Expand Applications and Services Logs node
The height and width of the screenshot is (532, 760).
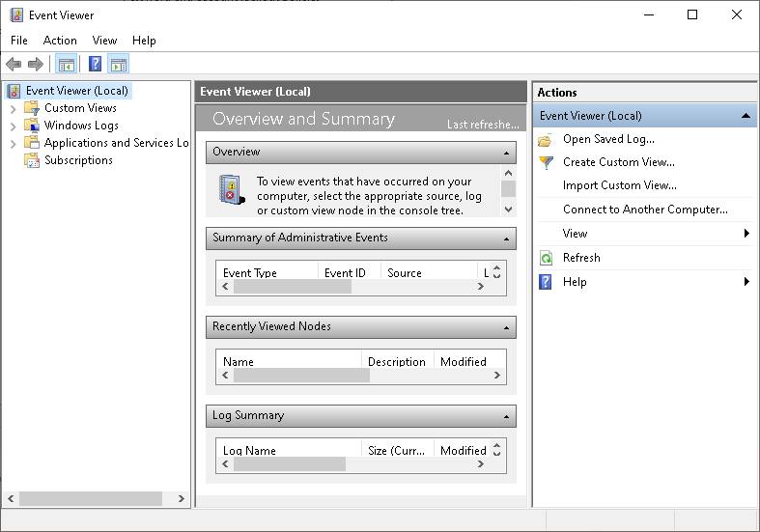(x=14, y=144)
